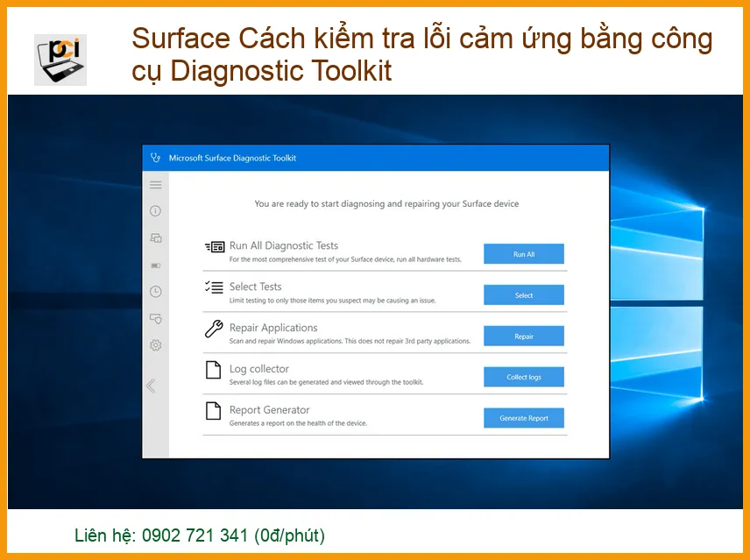The width and height of the screenshot is (750, 560).
Task: Click the Run All Diagnostic Tests icon
Action: coord(215,247)
